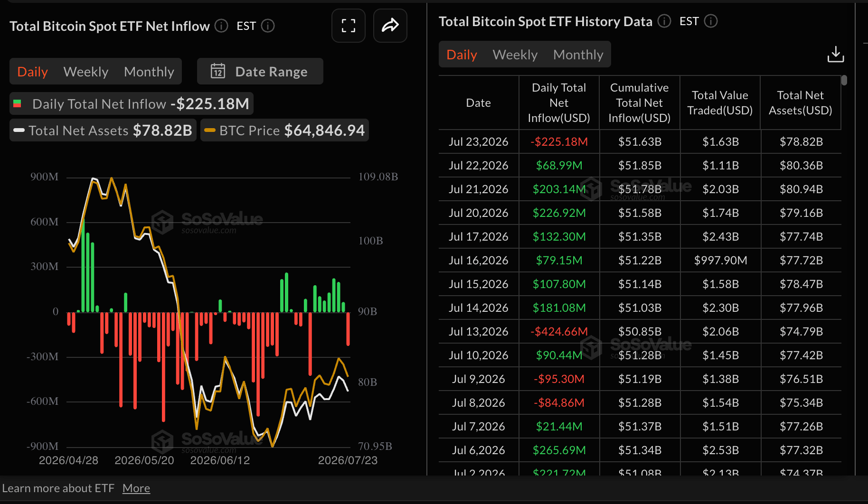Open fullscreen view of Net Inflow chart
868x504 pixels.
click(x=348, y=26)
